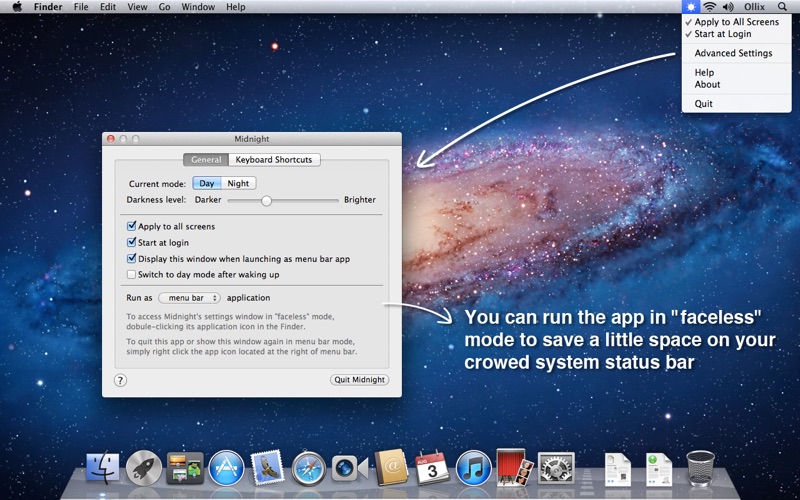This screenshot has width=800, height=500.
Task: Click the round help question mark button
Action: tap(120, 380)
